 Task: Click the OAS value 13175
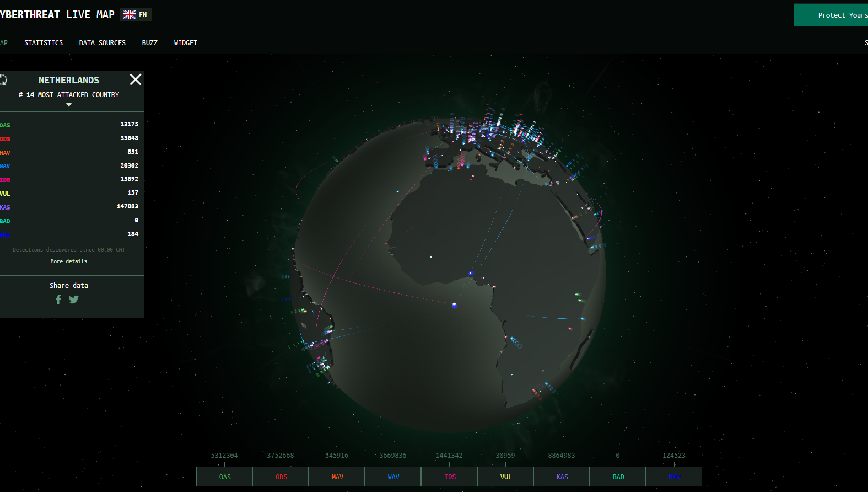click(x=129, y=124)
